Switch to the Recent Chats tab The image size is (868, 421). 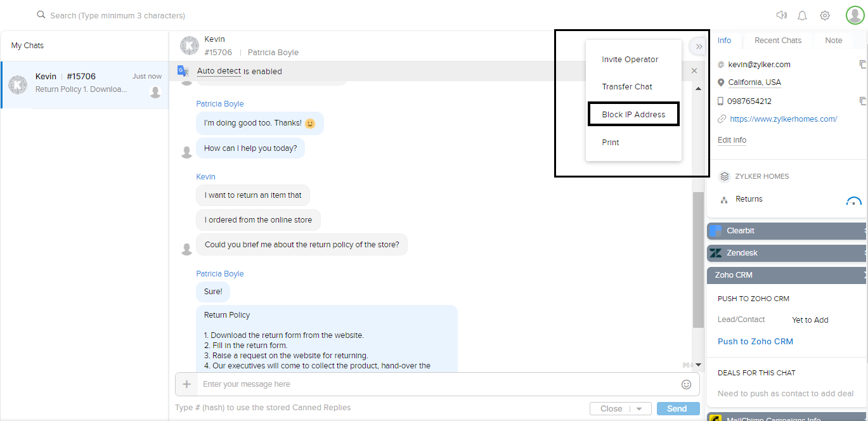tap(778, 41)
